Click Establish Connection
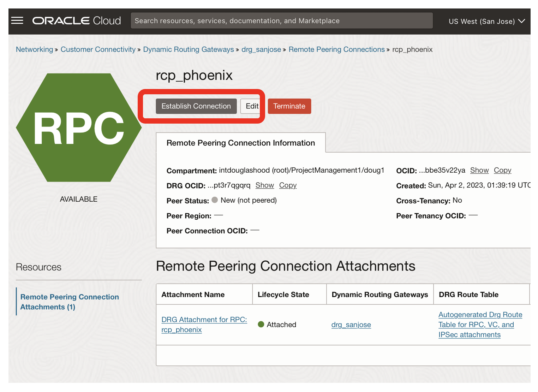The image size is (538, 392). (x=196, y=106)
